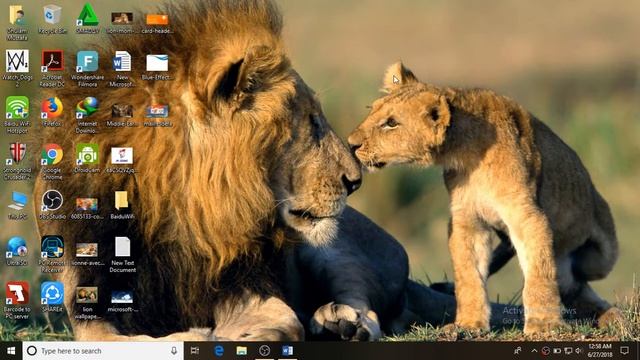Switch to OBS Studio on the taskbar
Screen dimensions: 640x360
point(264,351)
